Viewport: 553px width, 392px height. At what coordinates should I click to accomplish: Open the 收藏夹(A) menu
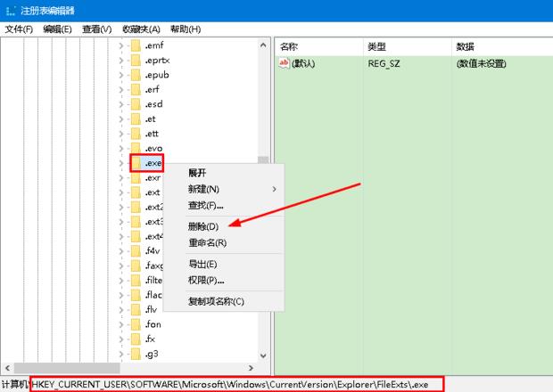[x=142, y=29]
